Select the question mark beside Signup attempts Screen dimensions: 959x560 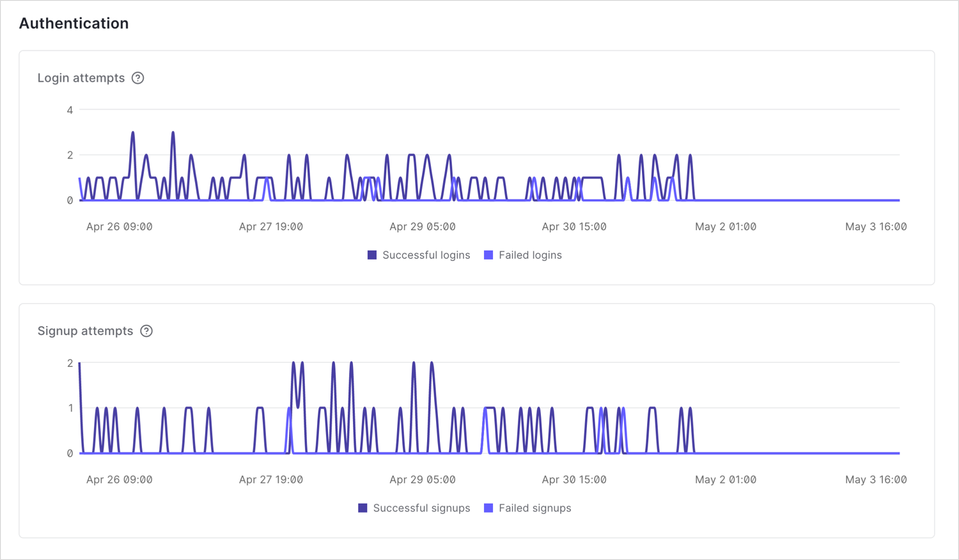pos(146,331)
